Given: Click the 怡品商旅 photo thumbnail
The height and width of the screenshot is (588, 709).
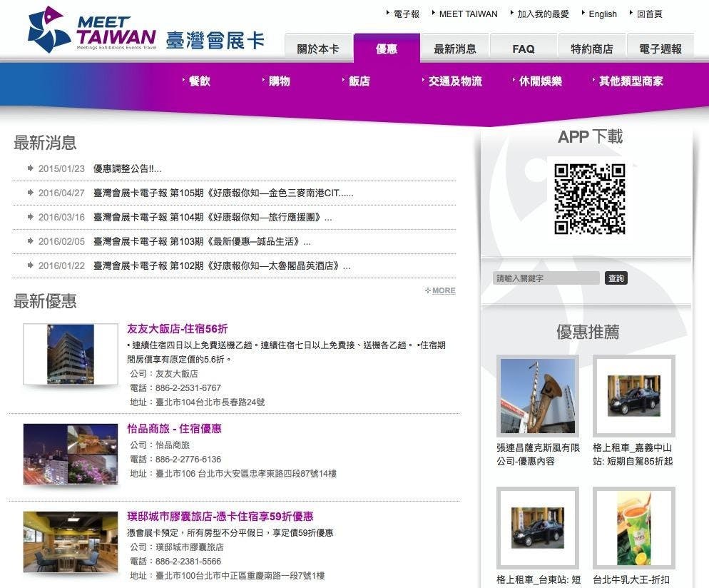Looking at the screenshot, I should (71, 454).
